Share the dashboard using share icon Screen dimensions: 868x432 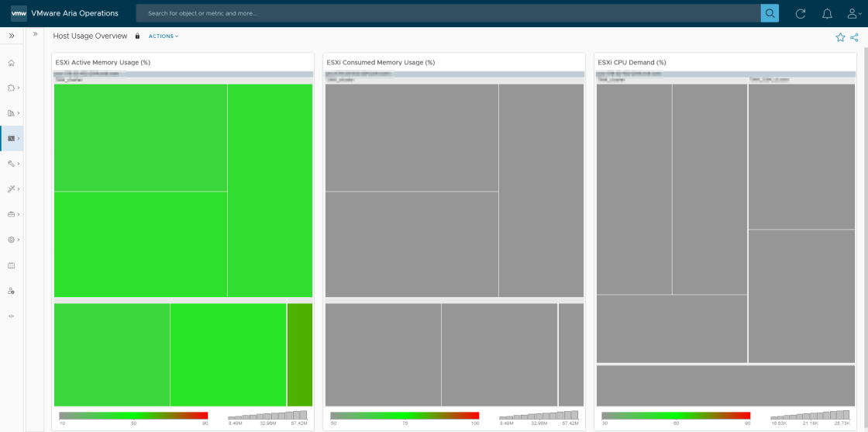pyautogui.click(x=854, y=37)
